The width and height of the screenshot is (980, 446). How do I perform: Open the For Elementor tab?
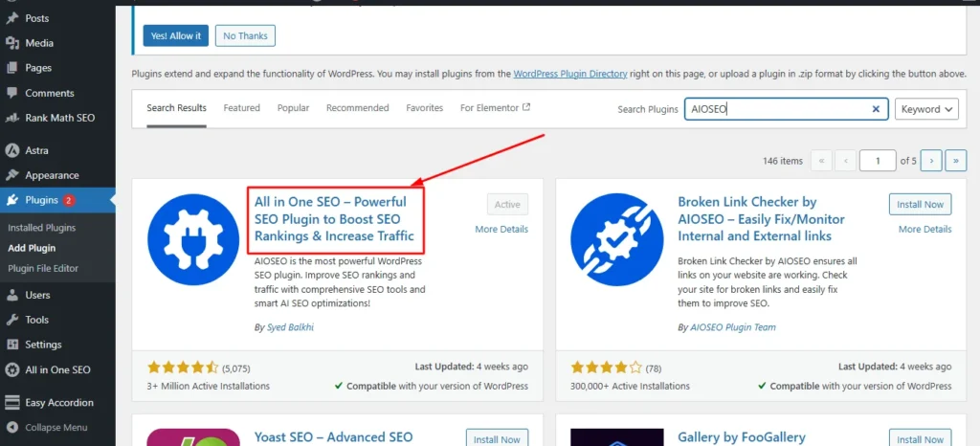pyautogui.click(x=495, y=108)
